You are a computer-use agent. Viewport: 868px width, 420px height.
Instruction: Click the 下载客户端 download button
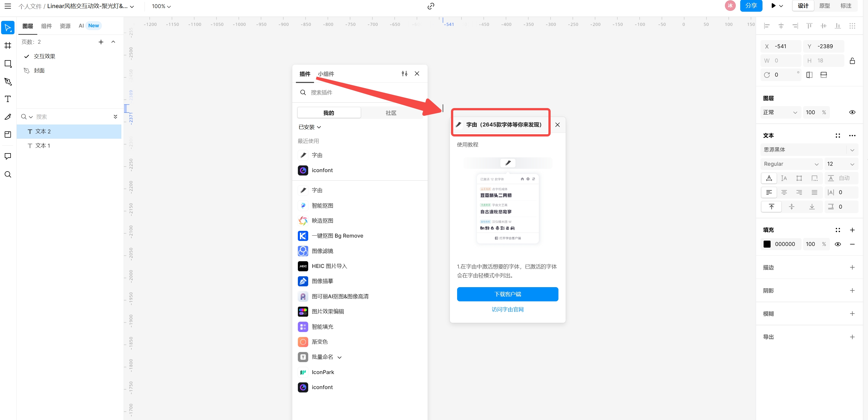pos(507,294)
